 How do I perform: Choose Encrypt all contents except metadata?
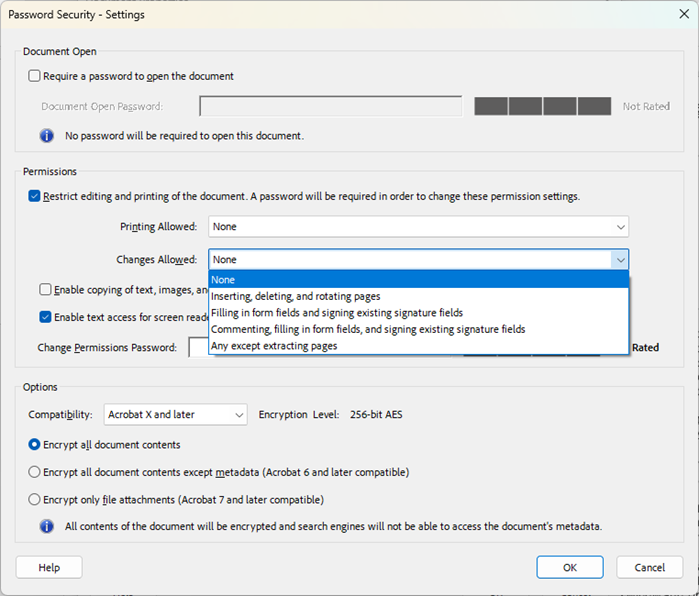35,472
